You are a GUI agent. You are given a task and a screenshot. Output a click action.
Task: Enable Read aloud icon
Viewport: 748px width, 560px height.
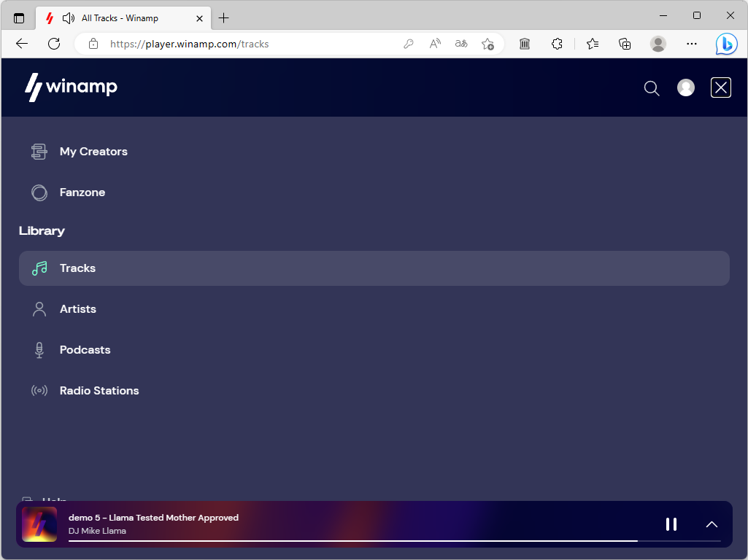(435, 44)
